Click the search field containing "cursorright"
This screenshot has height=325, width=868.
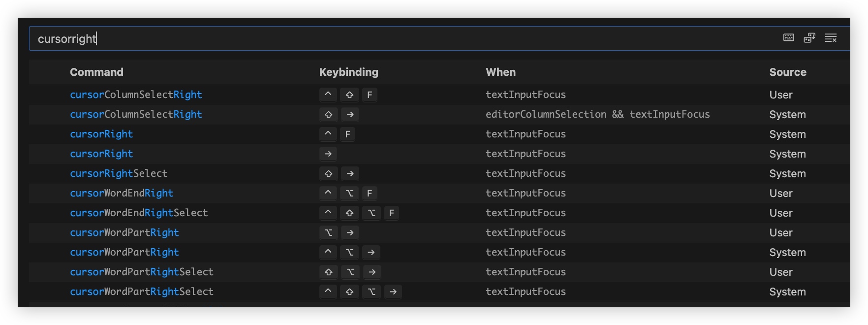click(394, 38)
